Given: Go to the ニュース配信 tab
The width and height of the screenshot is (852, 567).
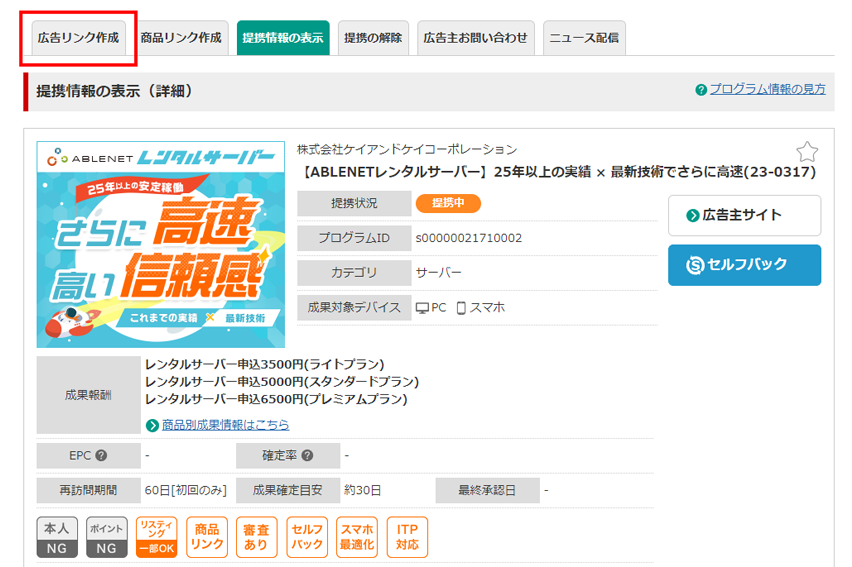Looking at the screenshot, I should click(x=584, y=38).
